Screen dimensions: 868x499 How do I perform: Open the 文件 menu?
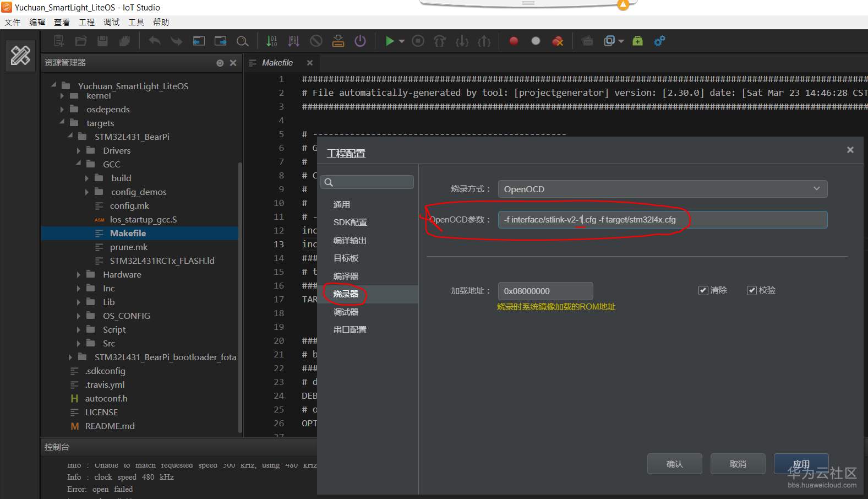point(12,22)
